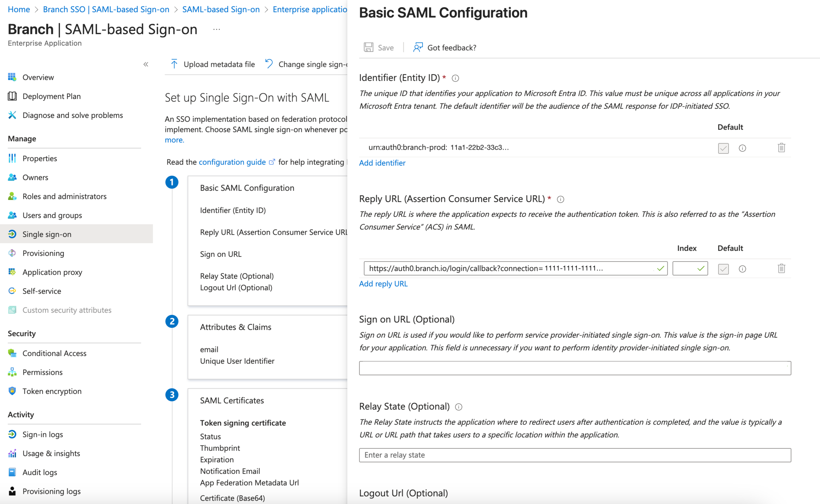820x504 pixels.
Task: Click the Provisioning sidebar icon
Action: point(12,253)
